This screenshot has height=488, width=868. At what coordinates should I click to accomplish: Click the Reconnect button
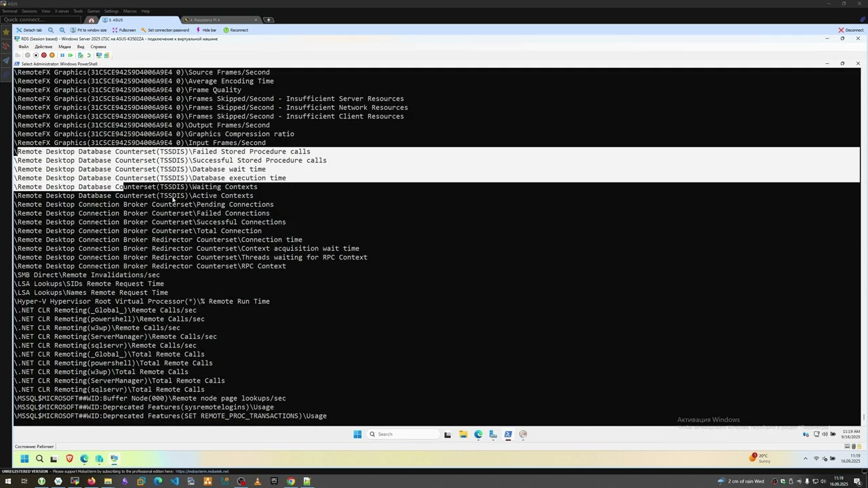[x=236, y=30]
